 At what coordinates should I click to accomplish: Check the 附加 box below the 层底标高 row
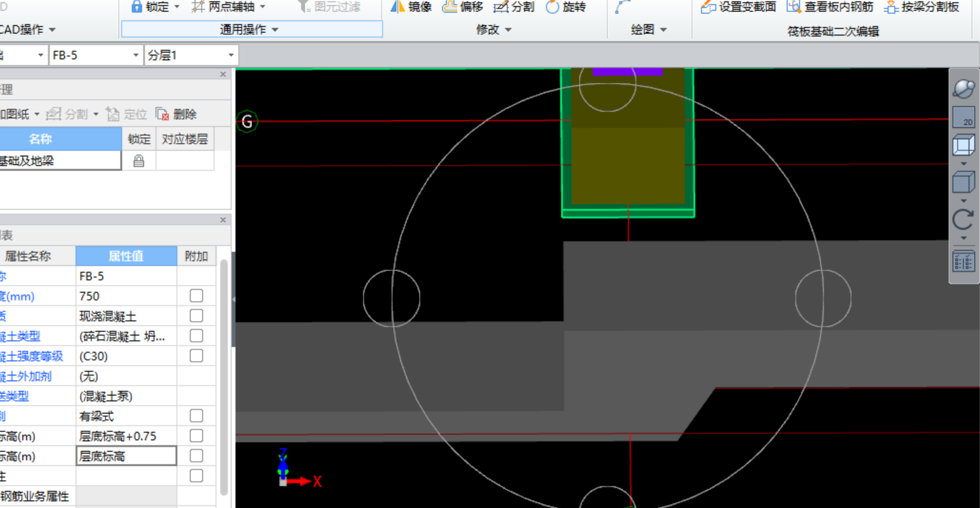pyautogui.click(x=197, y=476)
